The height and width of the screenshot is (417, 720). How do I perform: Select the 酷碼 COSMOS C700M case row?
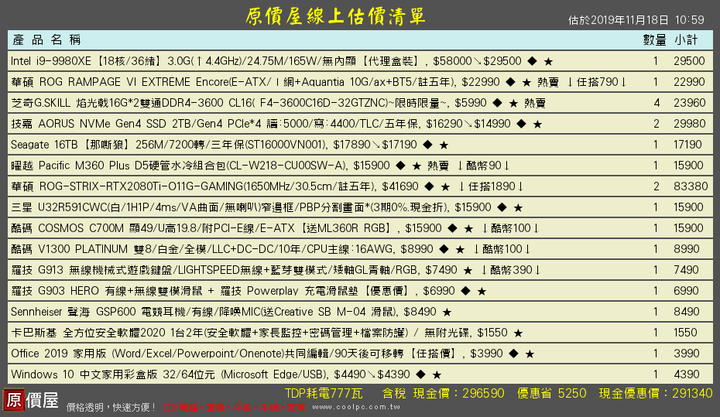(x=360, y=228)
